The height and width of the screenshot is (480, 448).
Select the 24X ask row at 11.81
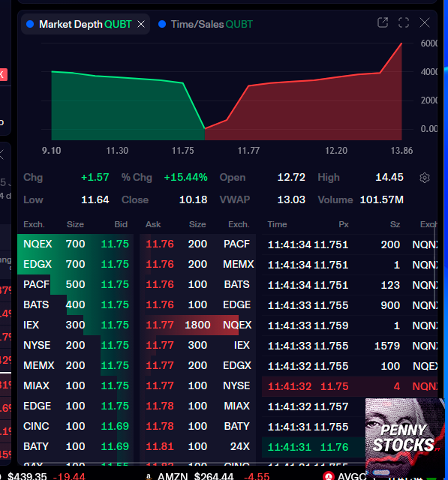(x=198, y=446)
